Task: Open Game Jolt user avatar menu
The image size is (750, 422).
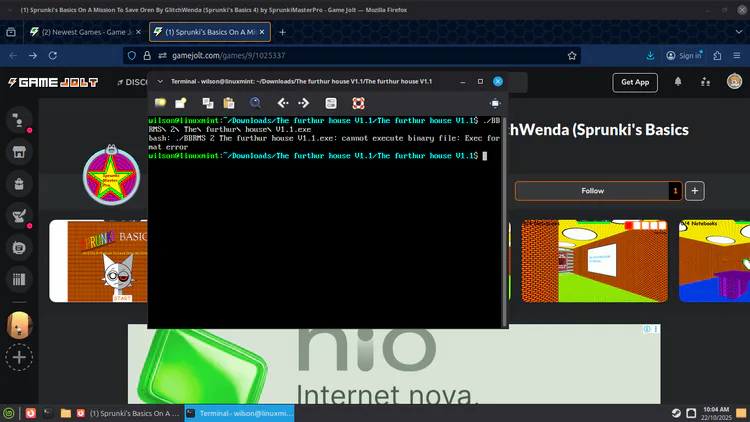Action: 734,81
